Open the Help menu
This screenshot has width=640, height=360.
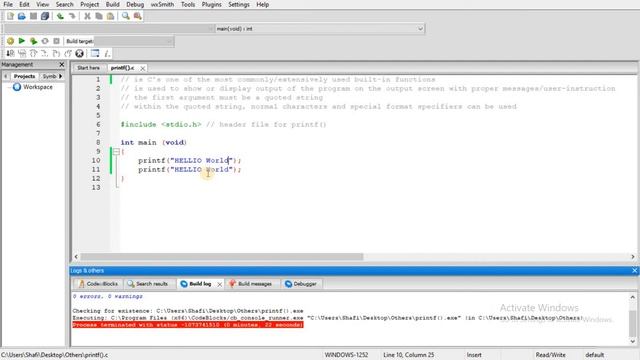[x=262, y=4]
